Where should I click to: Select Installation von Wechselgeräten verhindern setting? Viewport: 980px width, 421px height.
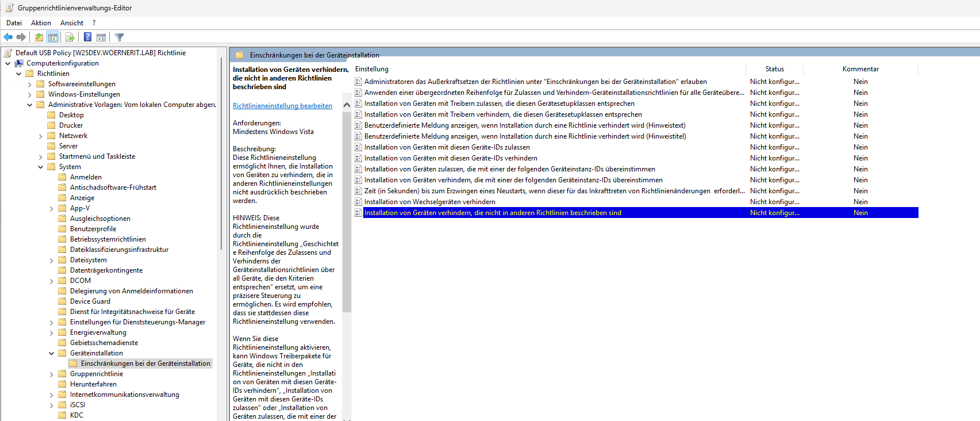(430, 202)
